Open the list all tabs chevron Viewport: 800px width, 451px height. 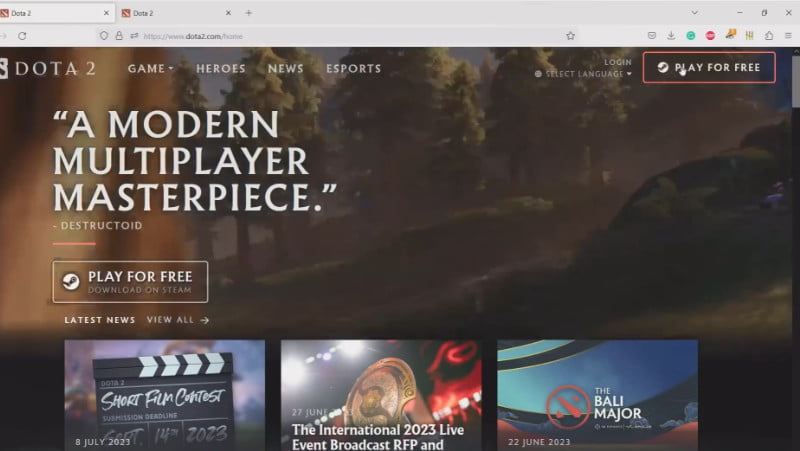point(694,13)
